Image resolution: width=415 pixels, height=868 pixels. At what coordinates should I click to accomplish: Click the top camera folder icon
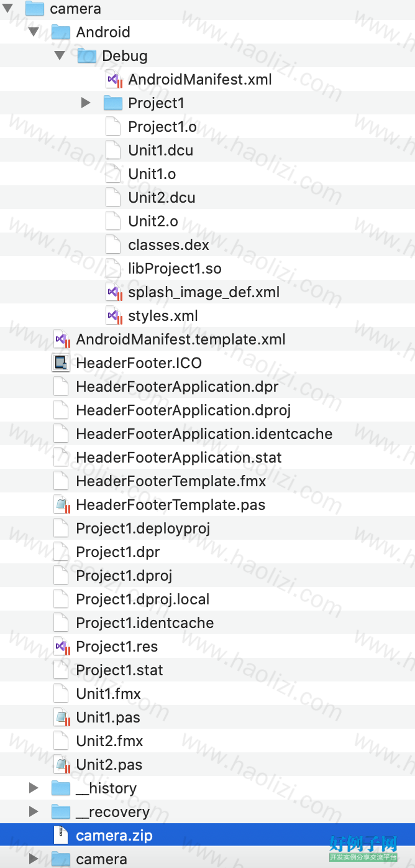34,8
